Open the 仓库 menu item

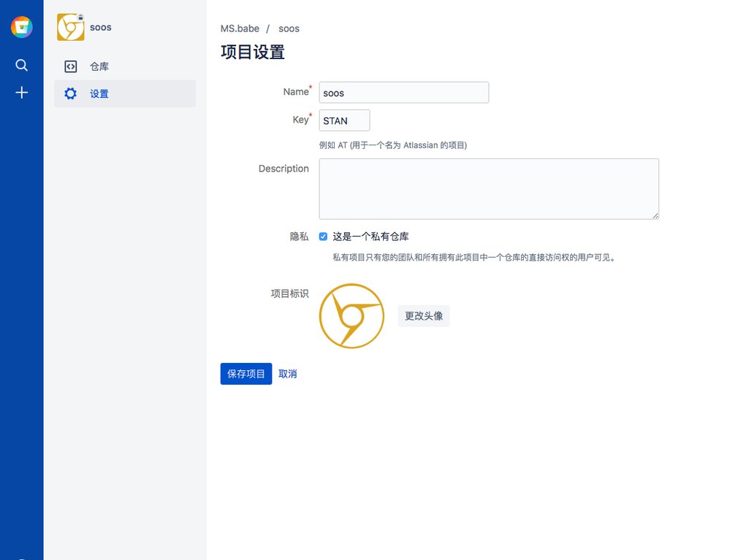(99, 66)
